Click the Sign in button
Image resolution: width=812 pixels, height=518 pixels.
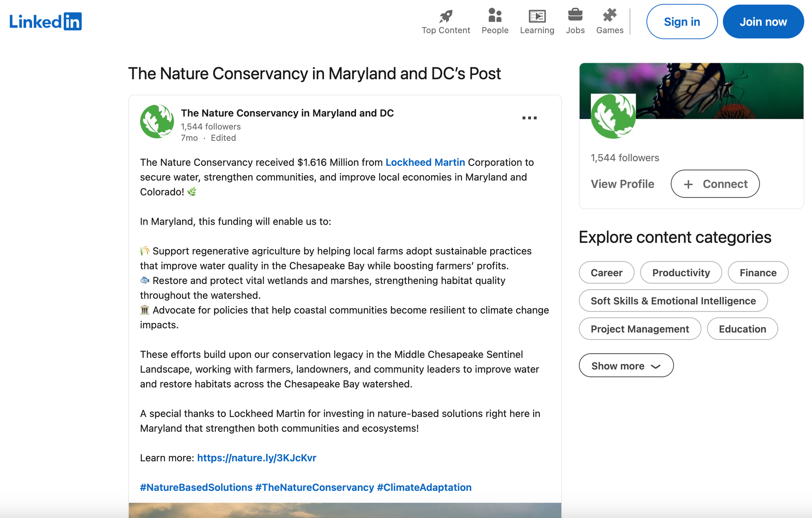coord(682,21)
